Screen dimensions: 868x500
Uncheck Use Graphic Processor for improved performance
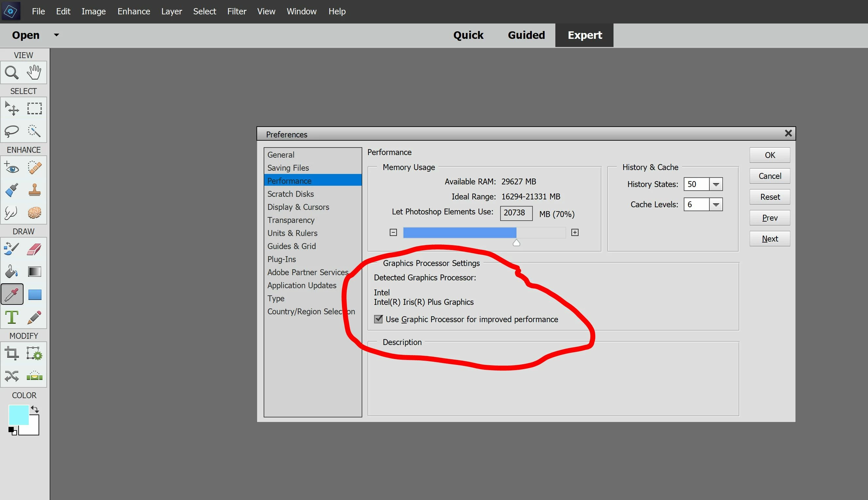[x=378, y=319]
